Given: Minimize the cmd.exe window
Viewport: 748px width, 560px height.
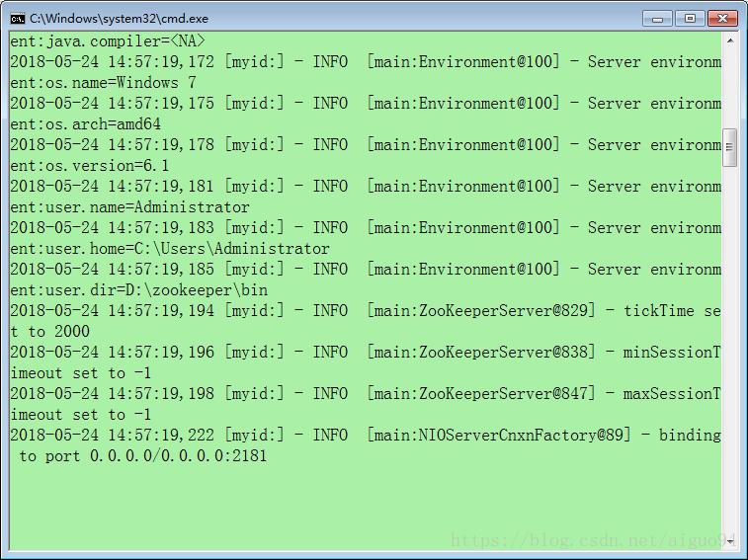Looking at the screenshot, I should coord(657,18).
